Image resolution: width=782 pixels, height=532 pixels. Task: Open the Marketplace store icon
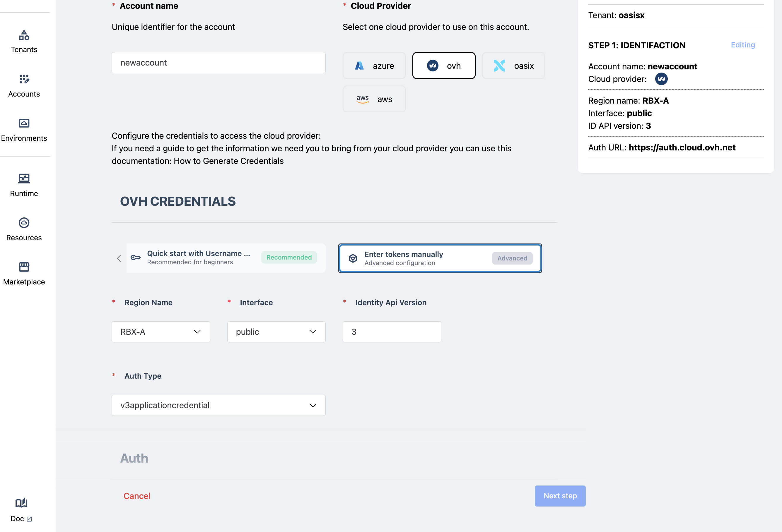tap(24, 267)
